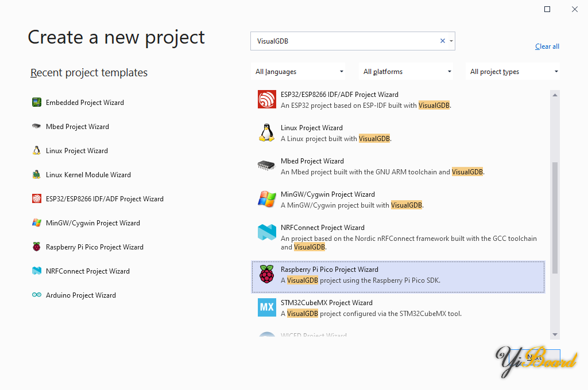Click the NRFConnect icon in recent templates
The image size is (588, 390).
[36, 271]
